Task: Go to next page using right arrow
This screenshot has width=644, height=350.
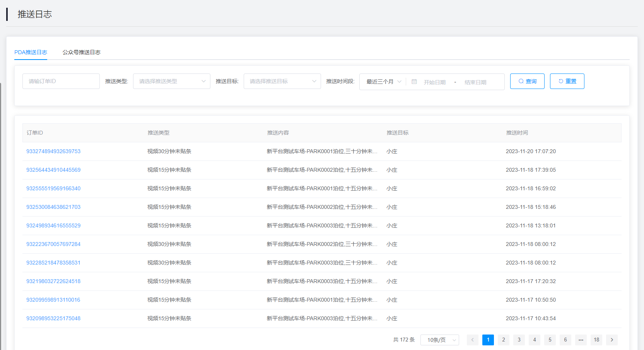Action: click(612, 340)
